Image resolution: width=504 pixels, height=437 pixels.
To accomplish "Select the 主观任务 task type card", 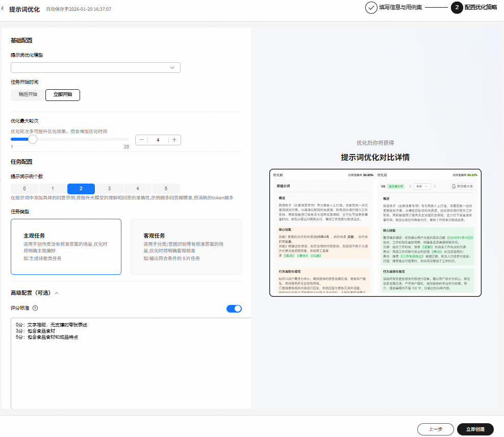I will click(66, 247).
